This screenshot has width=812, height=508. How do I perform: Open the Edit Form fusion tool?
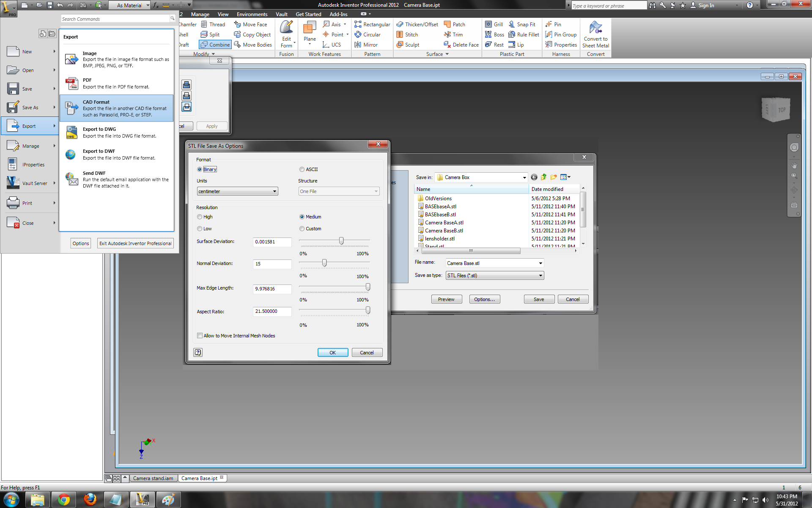[x=286, y=34]
